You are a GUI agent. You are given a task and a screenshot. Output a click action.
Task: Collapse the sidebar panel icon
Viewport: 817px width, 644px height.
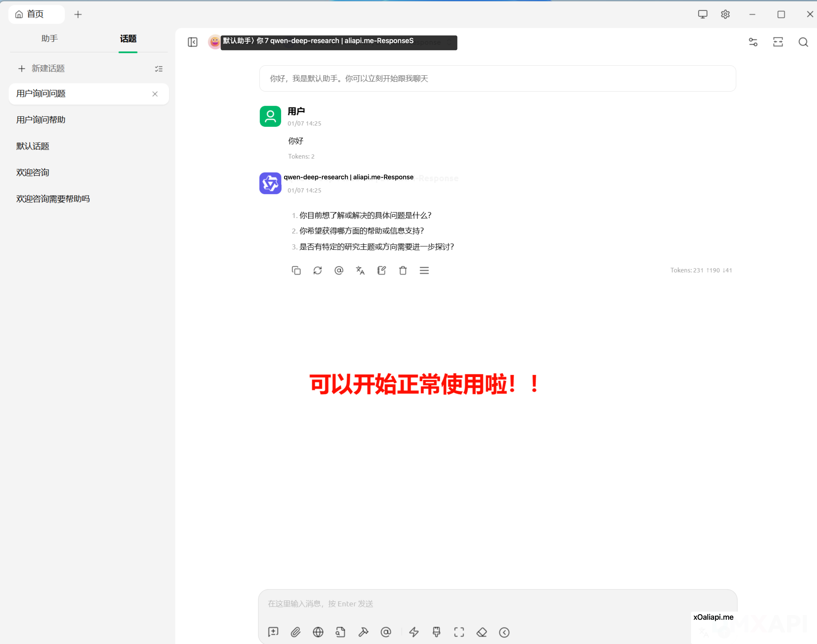[x=193, y=42]
